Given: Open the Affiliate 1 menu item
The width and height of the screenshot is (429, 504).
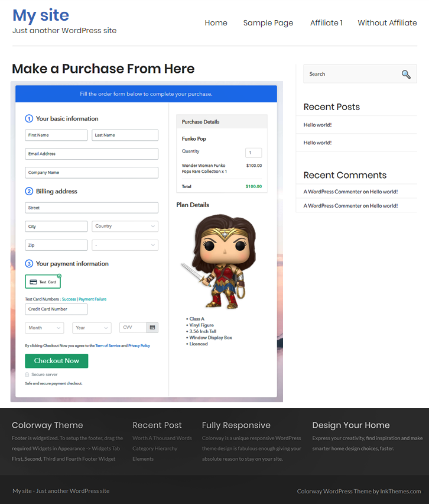Looking at the screenshot, I should [326, 23].
